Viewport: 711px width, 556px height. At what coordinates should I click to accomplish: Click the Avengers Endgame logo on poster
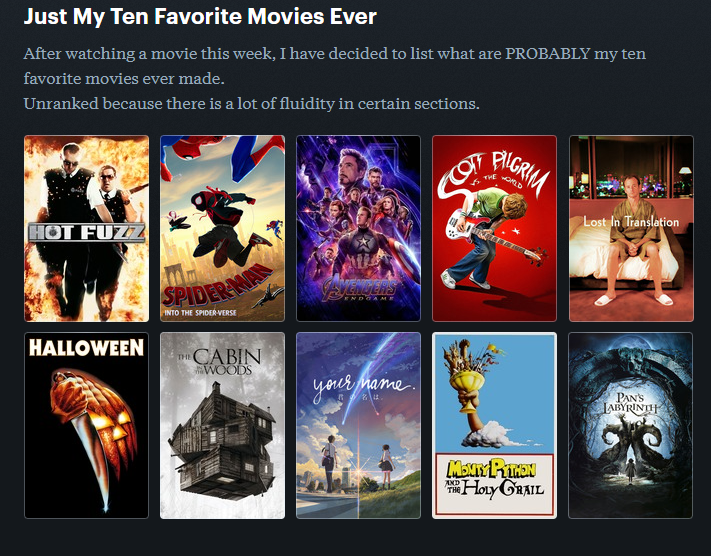tap(359, 288)
